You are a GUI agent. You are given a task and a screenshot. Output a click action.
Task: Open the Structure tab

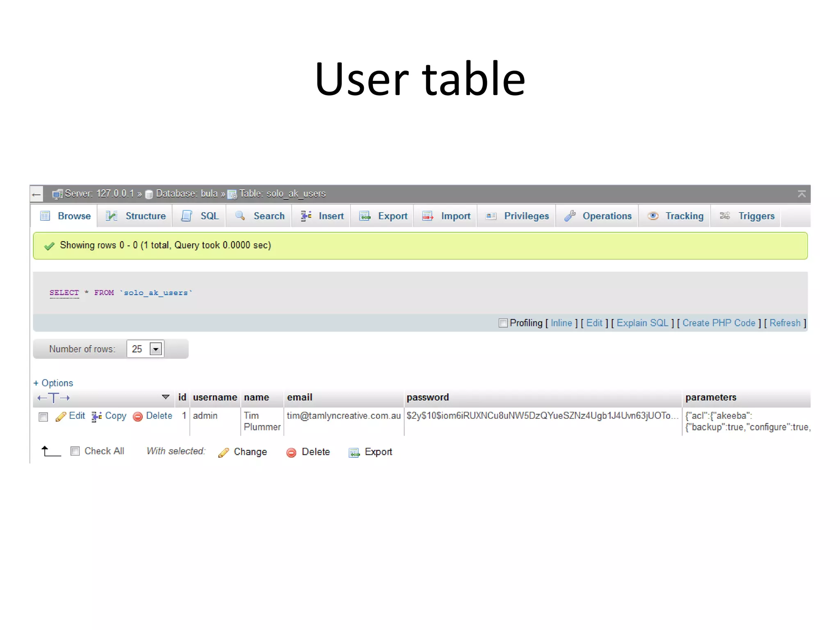tap(135, 216)
